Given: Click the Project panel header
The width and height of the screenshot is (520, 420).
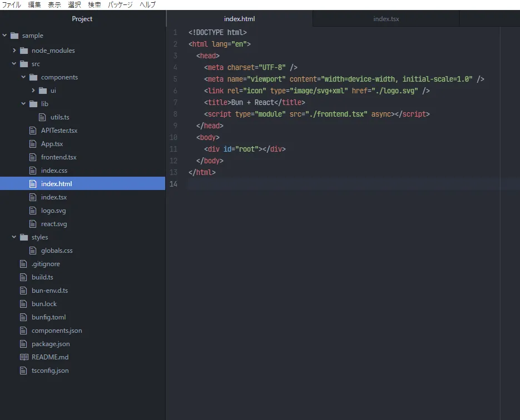Looking at the screenshot, I should pyautogui.click(x=82, y=19).
